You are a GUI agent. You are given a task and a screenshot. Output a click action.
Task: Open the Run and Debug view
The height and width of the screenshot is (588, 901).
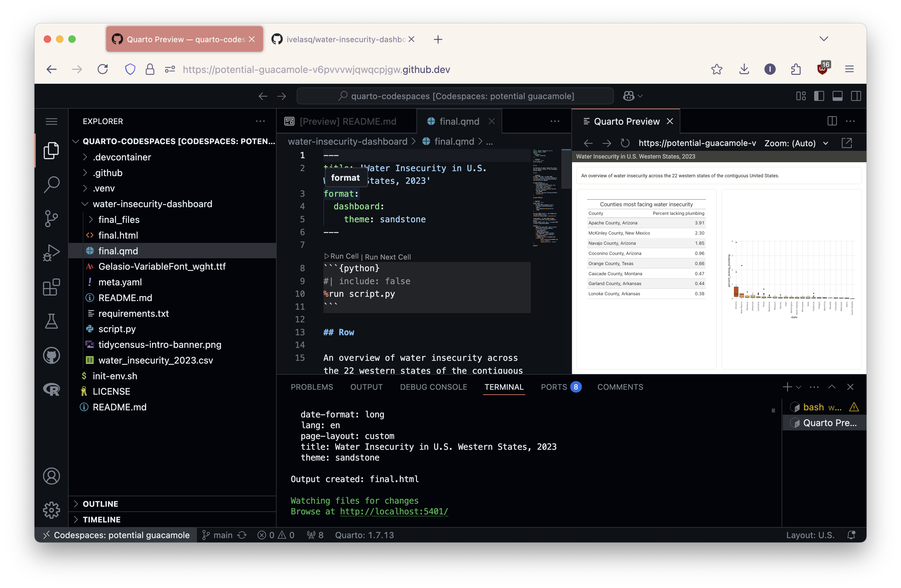(x=51, y=252)
